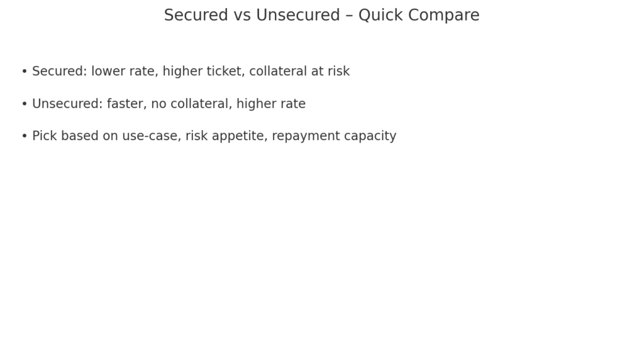The image size is (644, 358).
Task: Click the bullet marker before "Unsecured: faster"
Action: (x=25, y=104)
